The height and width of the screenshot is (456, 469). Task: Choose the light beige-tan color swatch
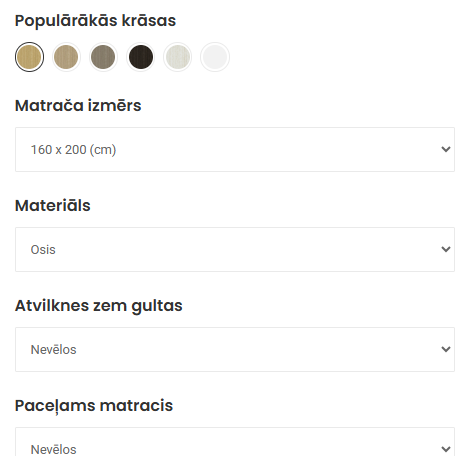(66, 57)
